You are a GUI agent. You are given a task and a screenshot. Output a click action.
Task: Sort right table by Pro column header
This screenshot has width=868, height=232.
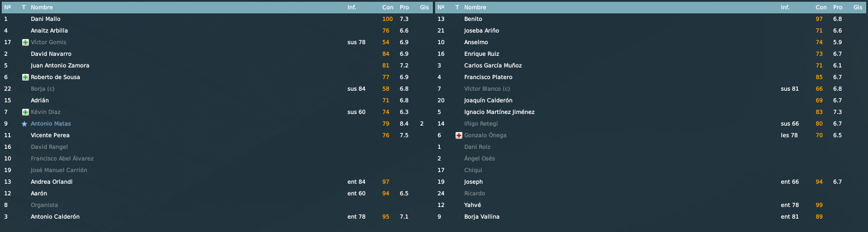click(837, 8)
